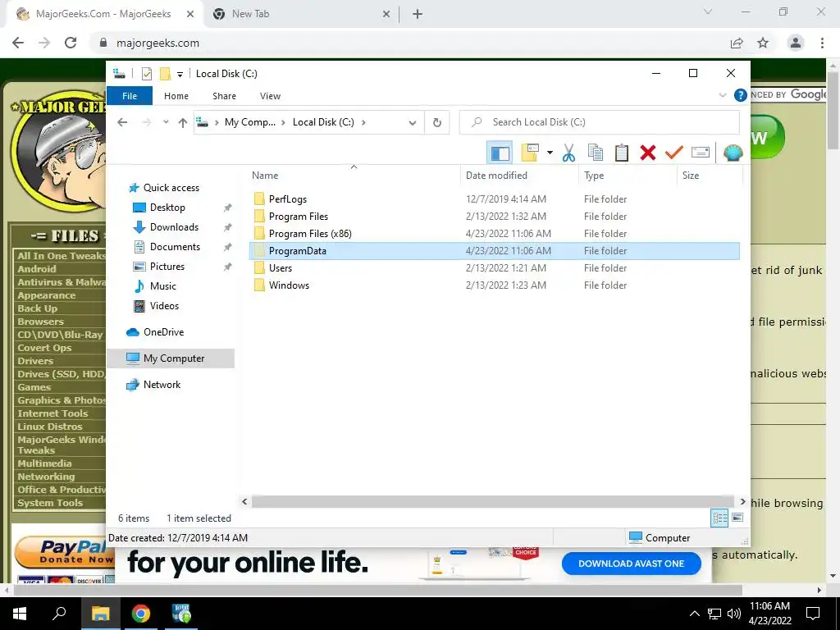Switch to large thumbnails view icon
The height and width of the screenshot is (630, 840).
coord(737,518)
